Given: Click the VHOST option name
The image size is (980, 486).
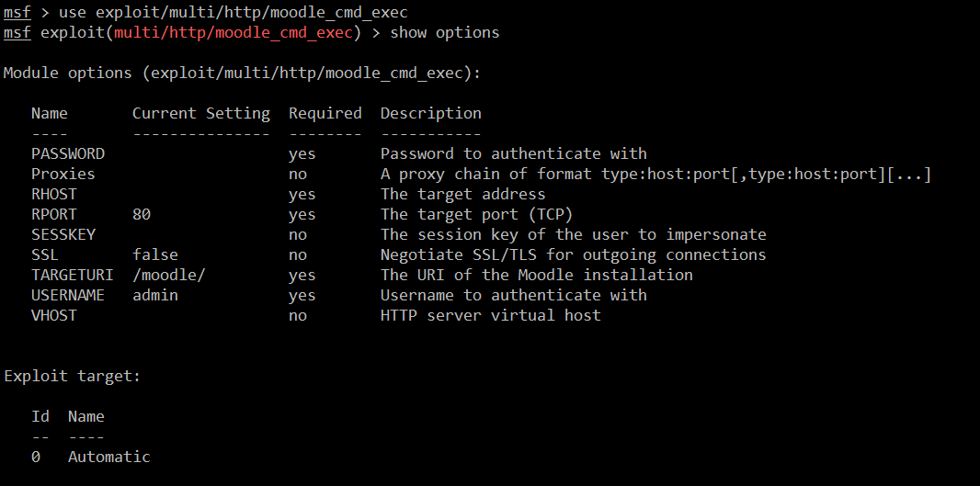Looking at the screenshot, I should coord(54,315).
